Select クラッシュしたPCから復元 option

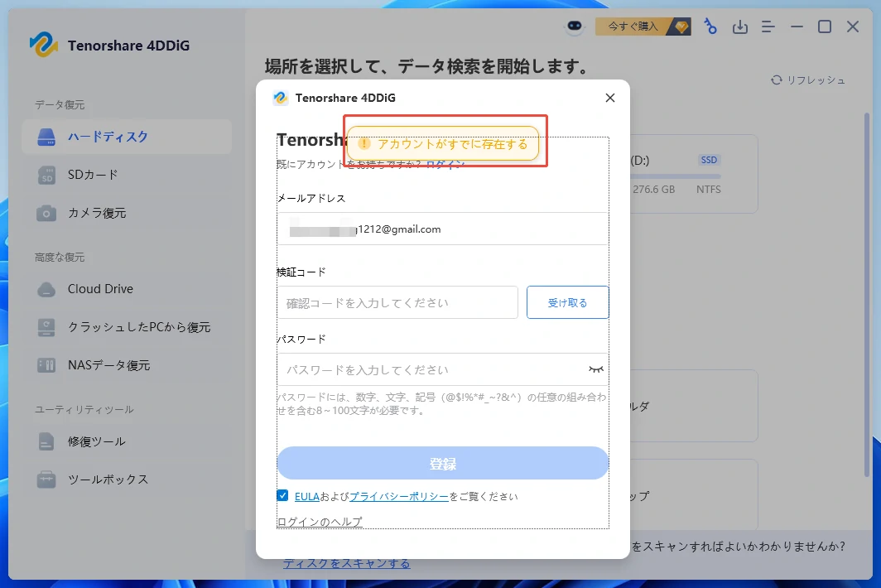coord(127,327)
